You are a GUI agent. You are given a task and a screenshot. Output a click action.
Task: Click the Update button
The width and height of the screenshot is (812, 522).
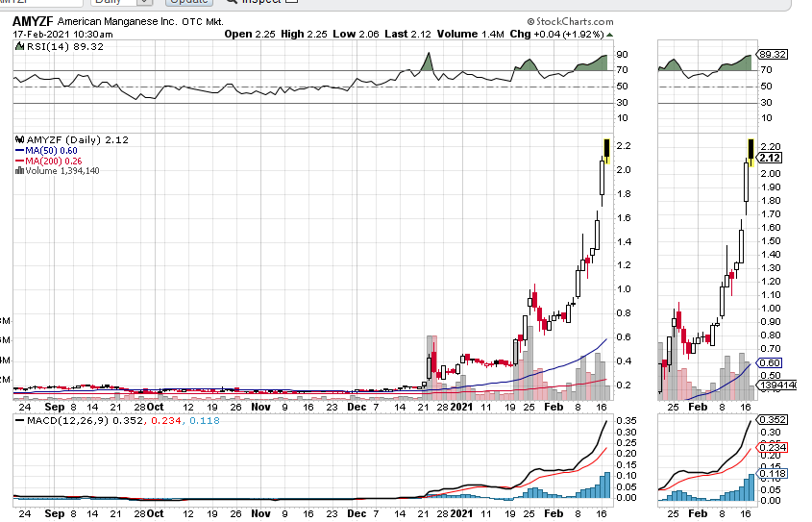pos(189,2)
